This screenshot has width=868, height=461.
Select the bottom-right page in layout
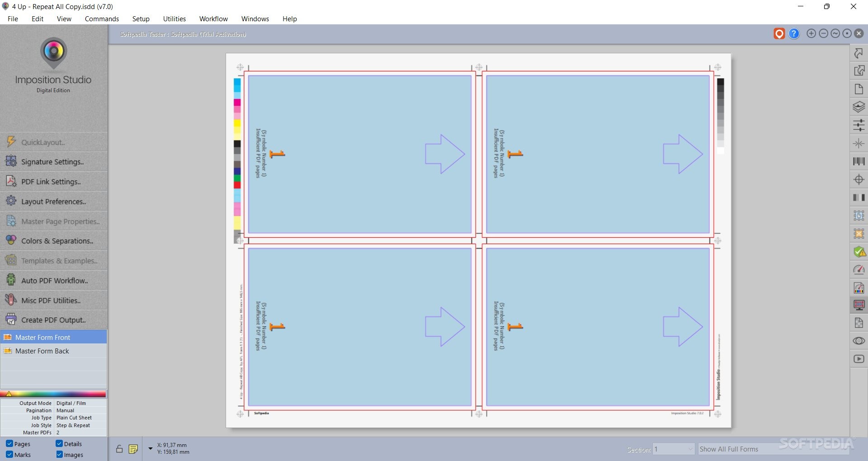point(598,327)
